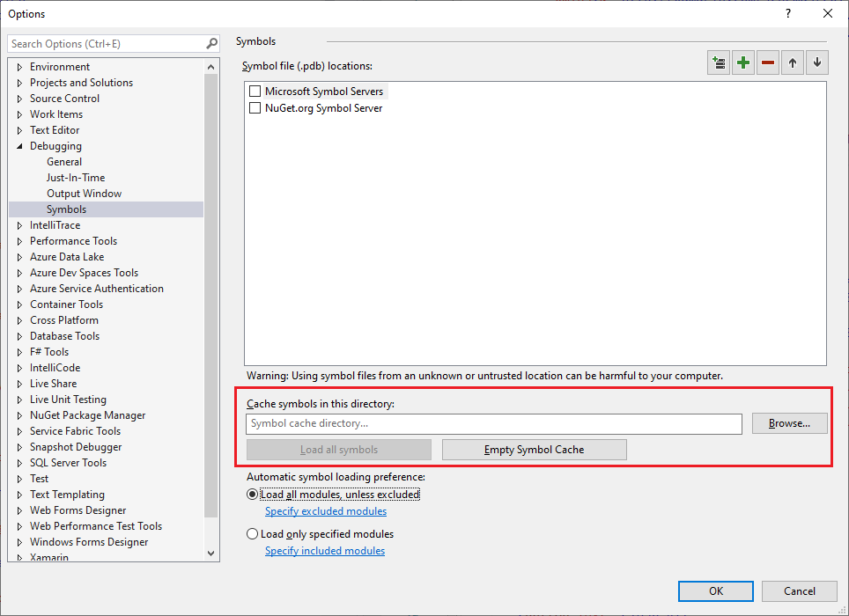Screen dimensions: 849x616
Task: Dismiss dialog with Cancel button
Action: [x=799, y=591]
